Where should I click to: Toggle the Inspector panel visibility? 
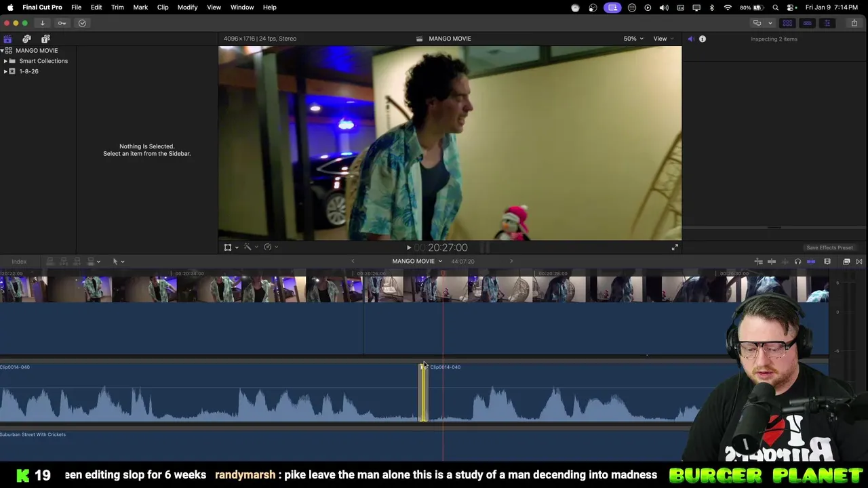(827, 23)
